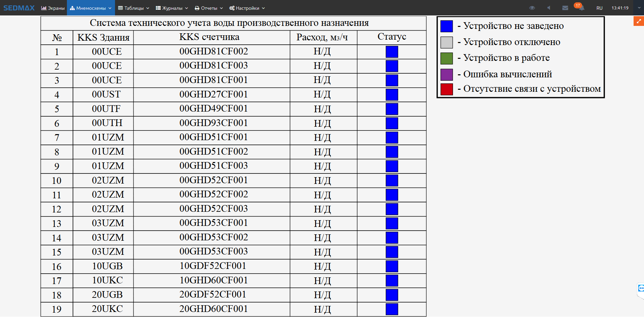Click the red no-connection legend swatch

point(447,89)
